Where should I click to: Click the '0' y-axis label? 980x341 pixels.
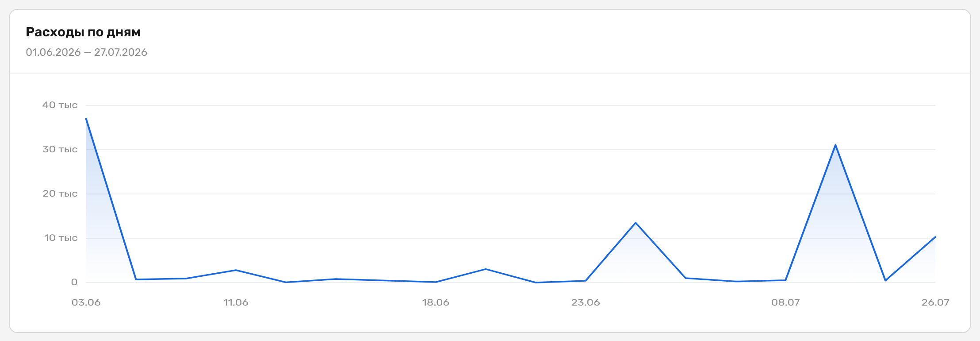click(74, 282)
